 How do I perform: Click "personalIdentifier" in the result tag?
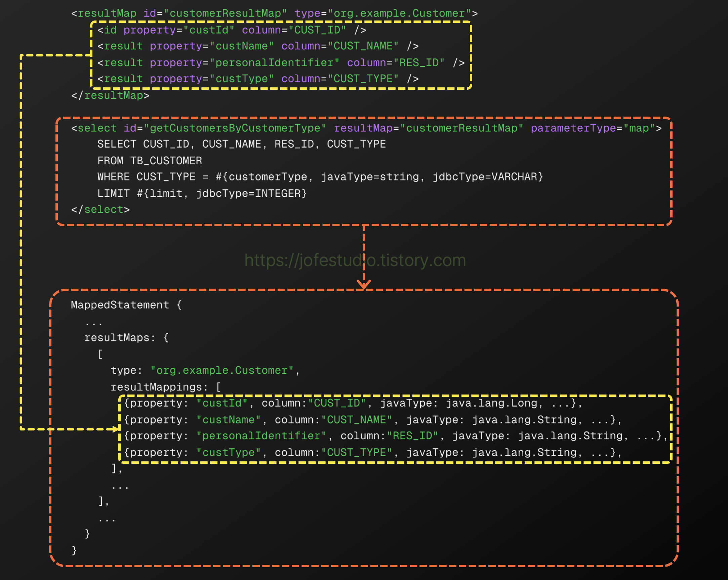[x=274, y=63]
